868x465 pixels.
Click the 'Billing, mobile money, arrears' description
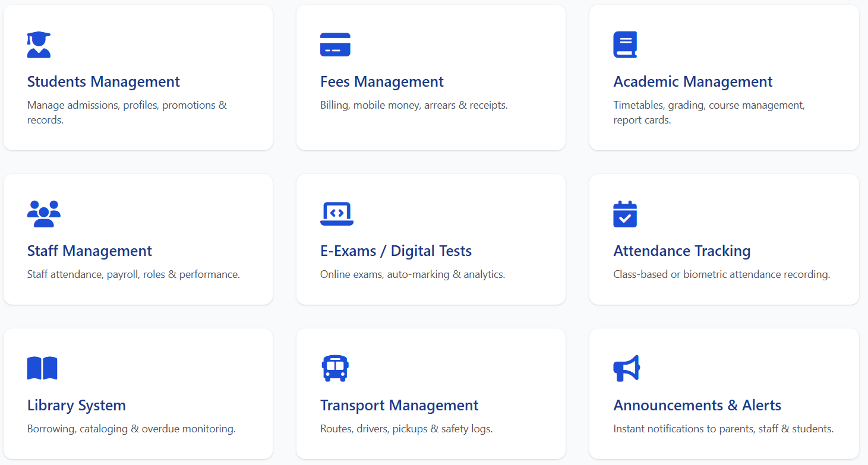coord(414,105)
